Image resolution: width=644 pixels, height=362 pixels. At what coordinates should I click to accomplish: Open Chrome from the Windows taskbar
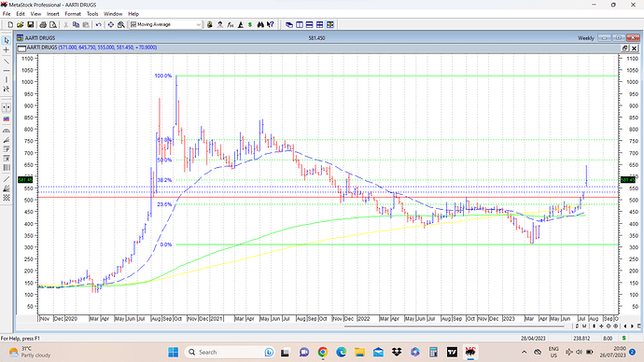coord(323,352)
